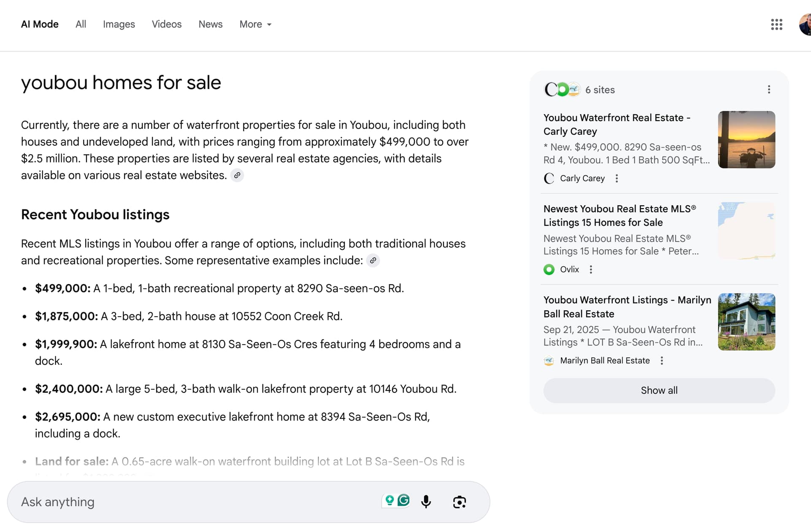The height and width of the screenshot is (532, 811).
Task: Open Newest Youbou Real Estate MLS Listings link
Action: pos(619,216)
